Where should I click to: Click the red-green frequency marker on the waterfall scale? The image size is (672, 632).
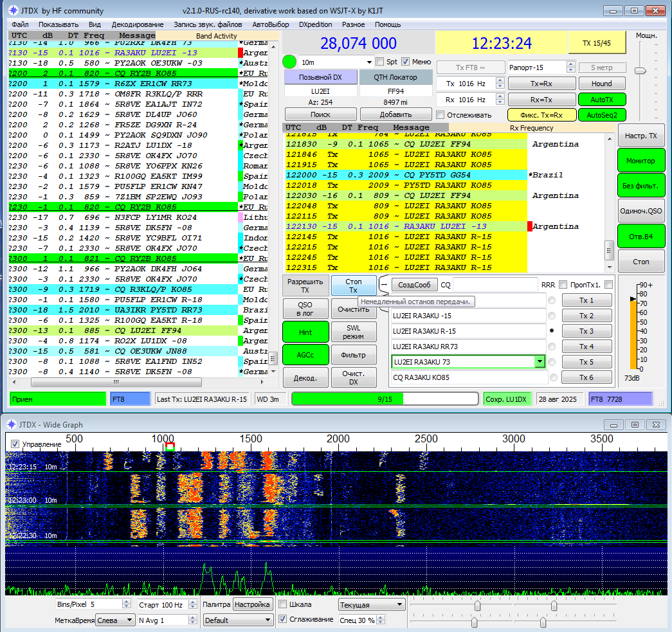[170, 446]
